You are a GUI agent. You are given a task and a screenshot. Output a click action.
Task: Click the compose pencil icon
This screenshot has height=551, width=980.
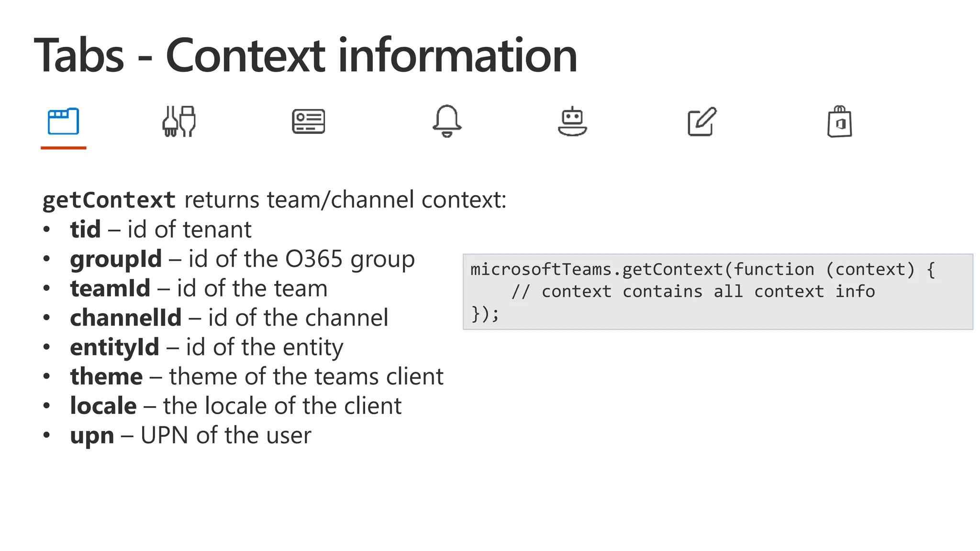pyautogui.click(x=702, y=121)
